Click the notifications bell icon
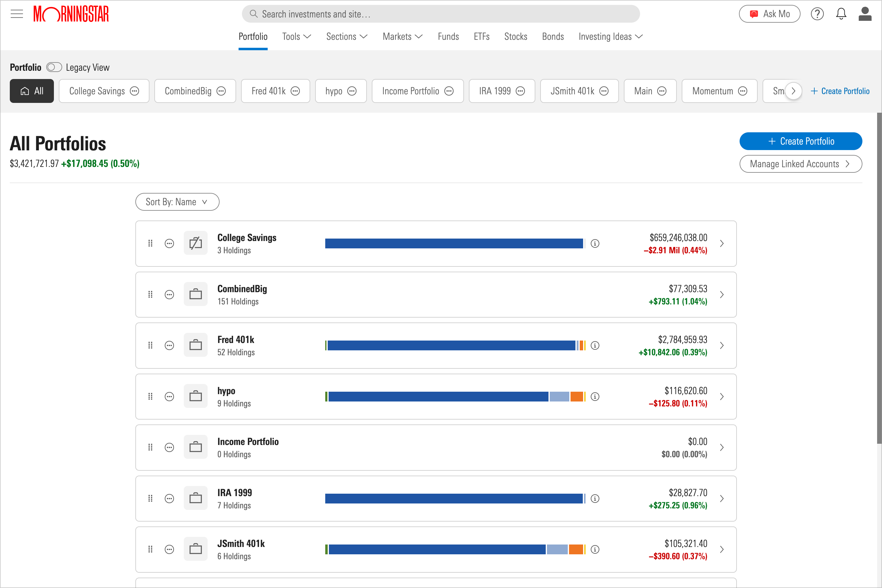882x588 pixels. 841,14
